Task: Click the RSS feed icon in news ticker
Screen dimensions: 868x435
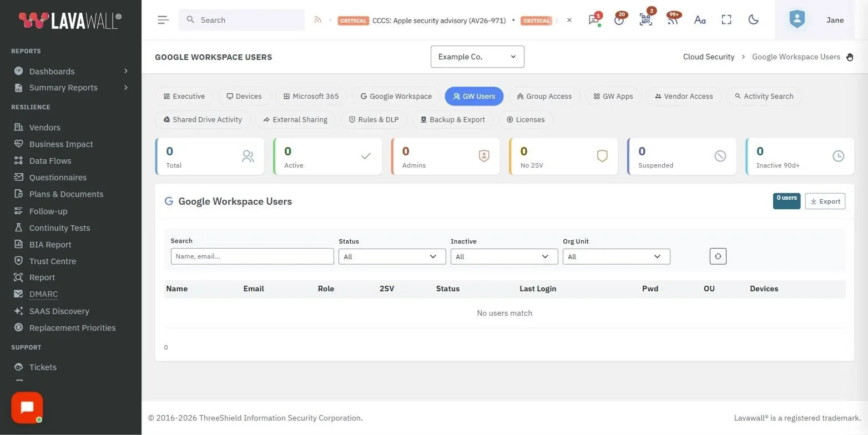Action: point(317,20)
